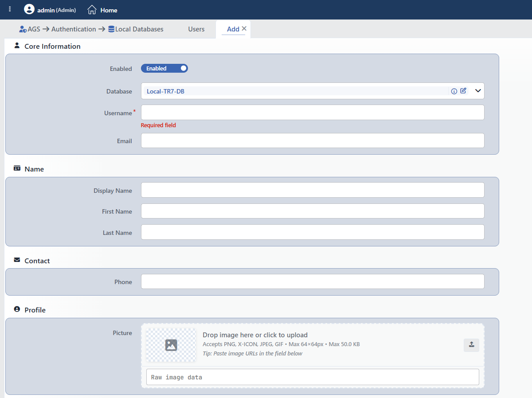Click the 'Picture' field label

click(122, 333)
